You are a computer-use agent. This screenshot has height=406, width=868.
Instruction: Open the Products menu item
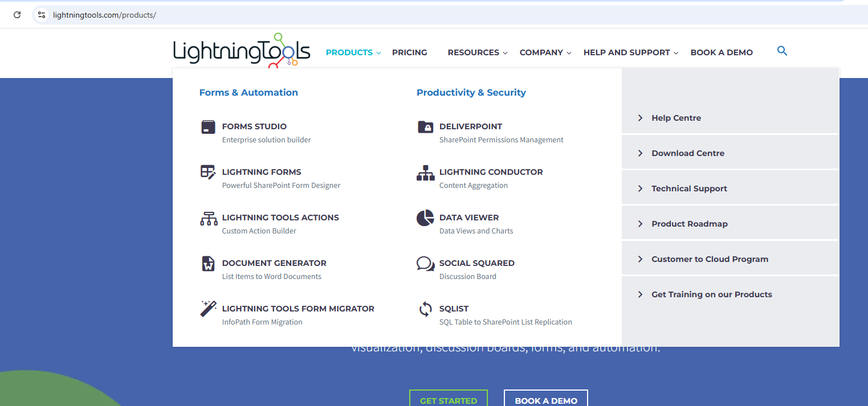(x=349, y=52)
